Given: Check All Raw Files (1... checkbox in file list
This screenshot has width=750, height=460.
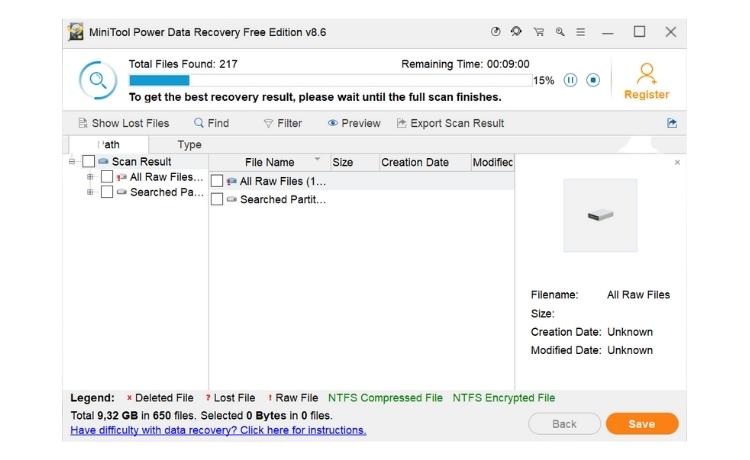Looking at the screenshot, I should coord(217,181).
